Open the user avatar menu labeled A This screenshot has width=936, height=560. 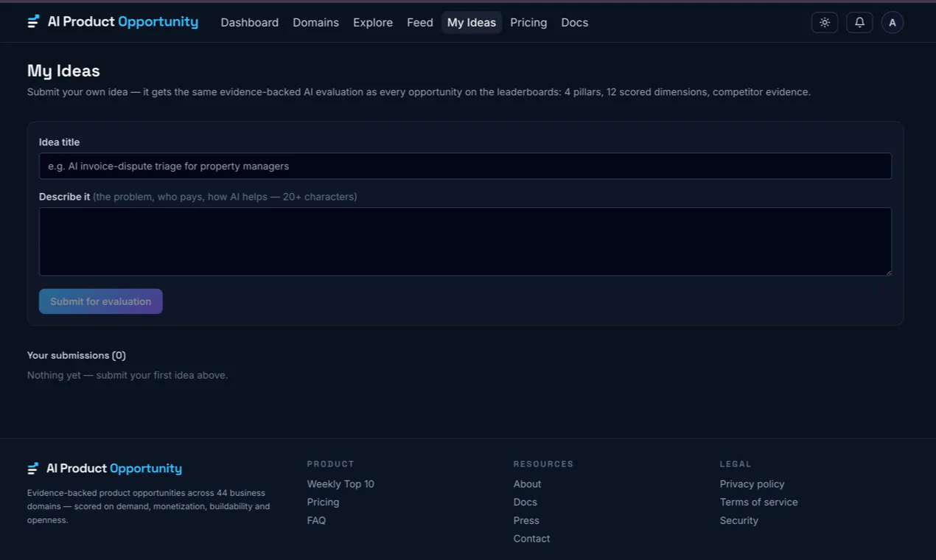point(893,22)
